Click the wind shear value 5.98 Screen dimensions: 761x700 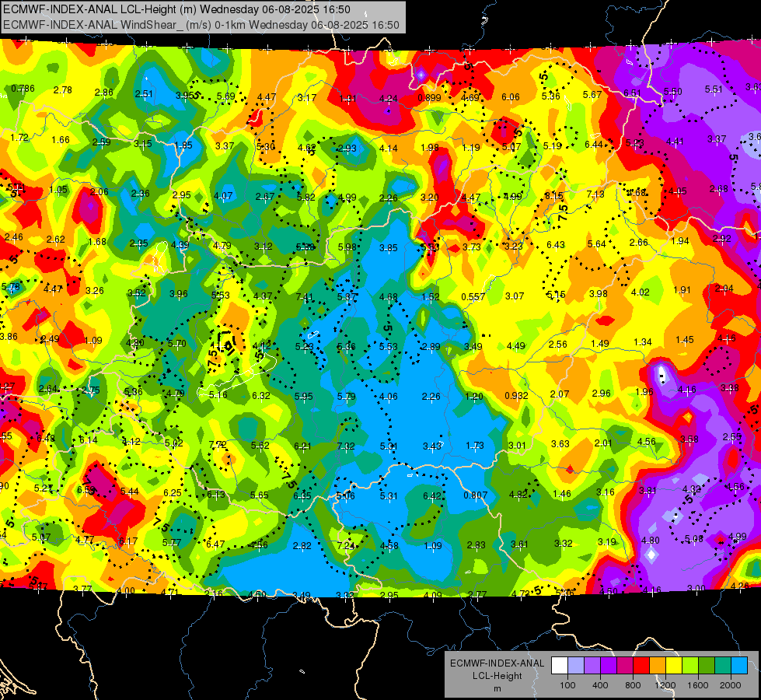coord(347,247)
